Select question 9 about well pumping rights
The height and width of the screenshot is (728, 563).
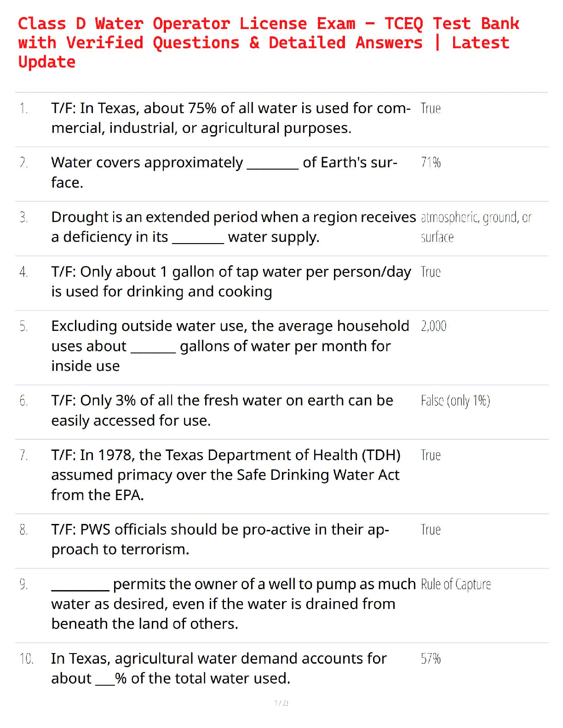pyautogui.click(x=234, y=604)
